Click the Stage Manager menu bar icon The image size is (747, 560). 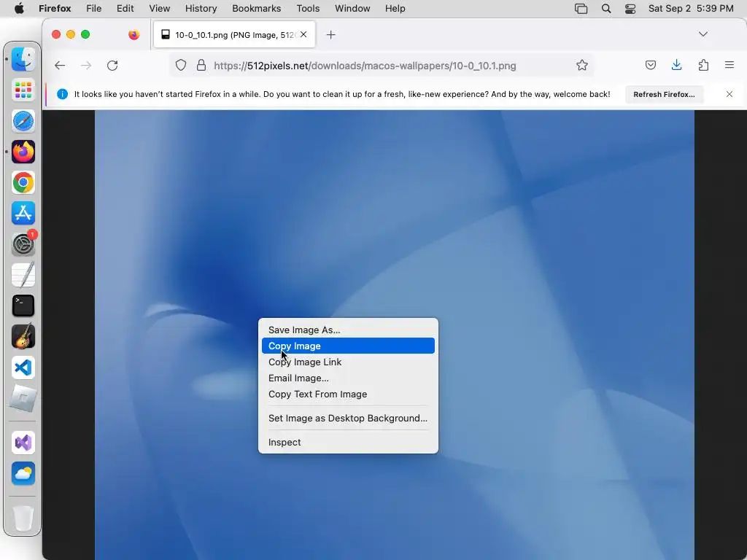click(581, 9)
